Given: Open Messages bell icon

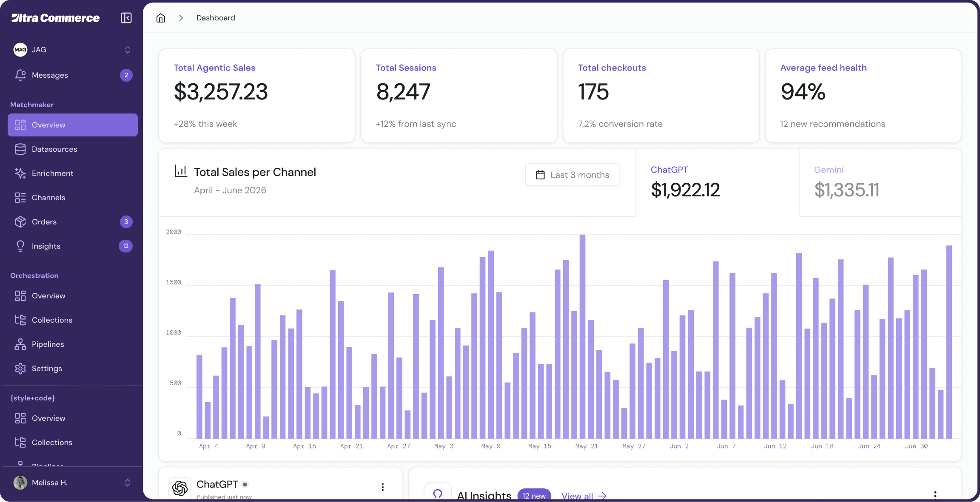Looking at the screenshot, I should pos(20,75).
